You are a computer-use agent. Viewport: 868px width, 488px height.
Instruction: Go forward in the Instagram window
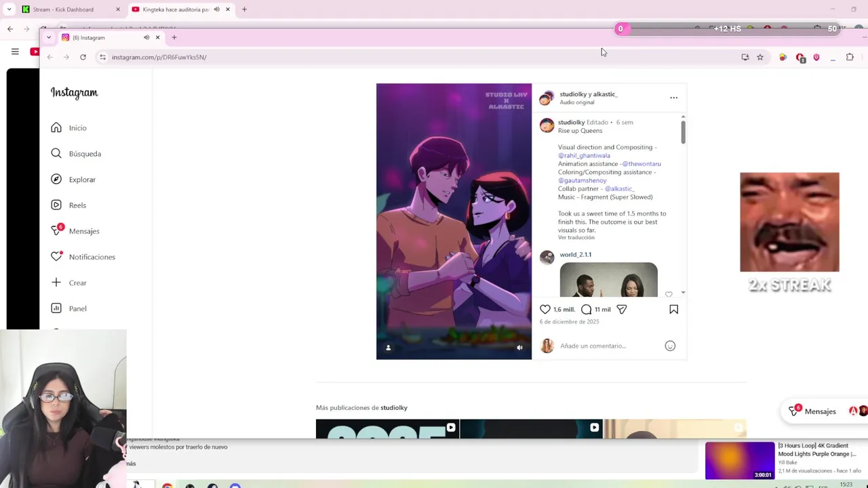[66, 57]
